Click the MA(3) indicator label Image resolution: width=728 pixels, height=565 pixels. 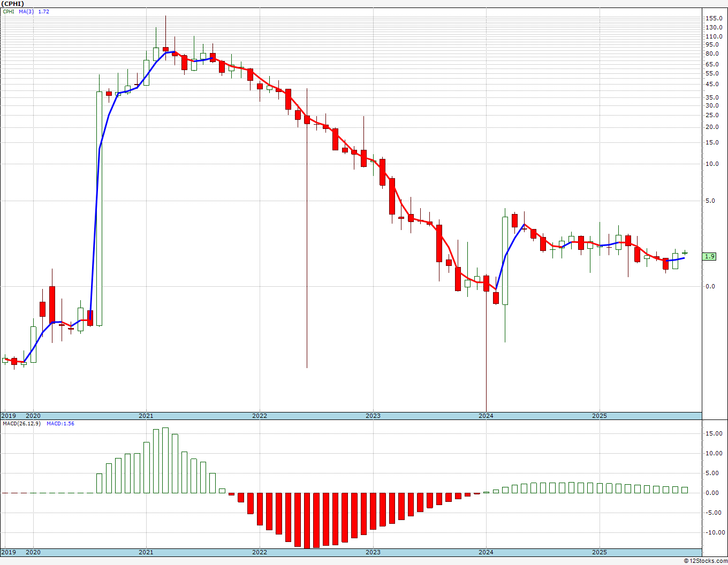pos(26,11)
